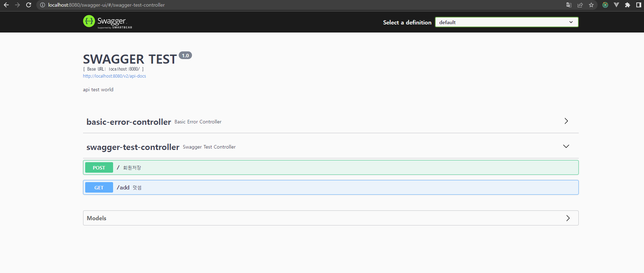The image size is (644, 273).
Task: Open the site information icon in the address bar
Action: tap(42, 5)
